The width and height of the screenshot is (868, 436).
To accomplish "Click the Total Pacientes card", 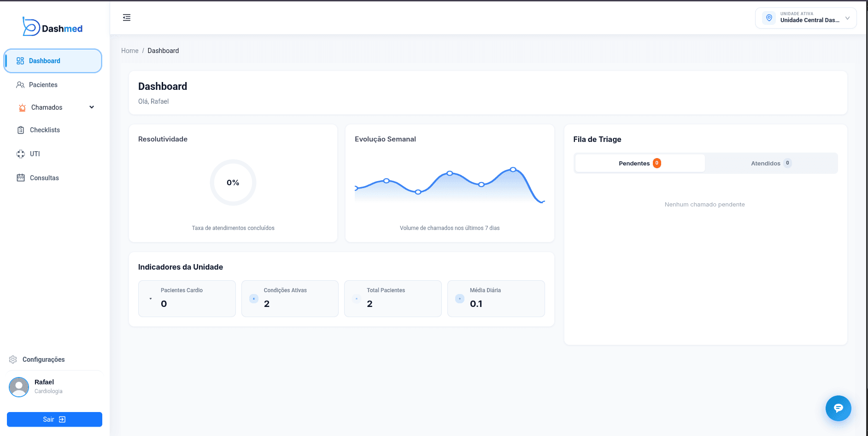I will 393,299.
